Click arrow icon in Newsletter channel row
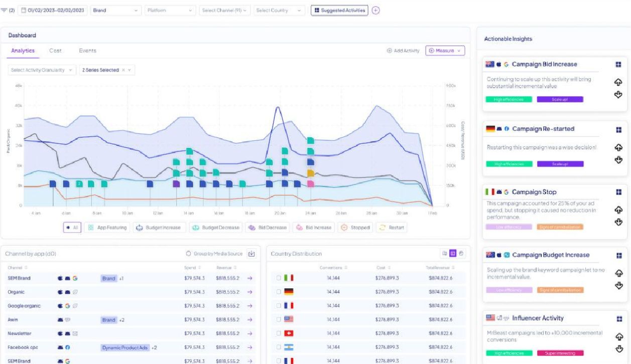The image size is (631, 364). click(250, 333)
